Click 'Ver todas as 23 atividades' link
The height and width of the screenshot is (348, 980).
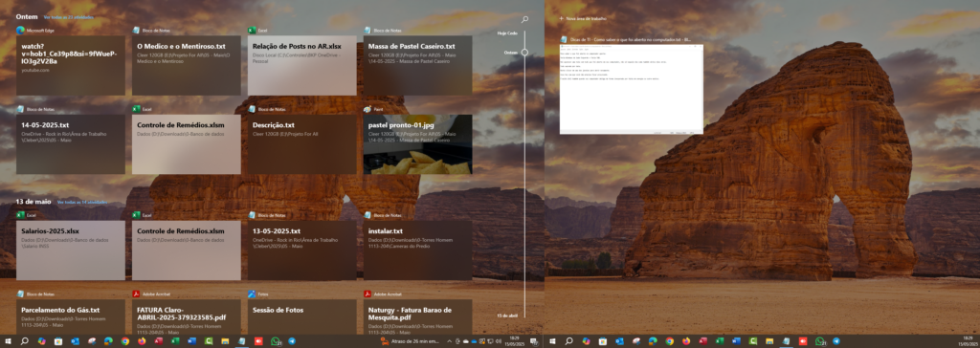point(69,17)
